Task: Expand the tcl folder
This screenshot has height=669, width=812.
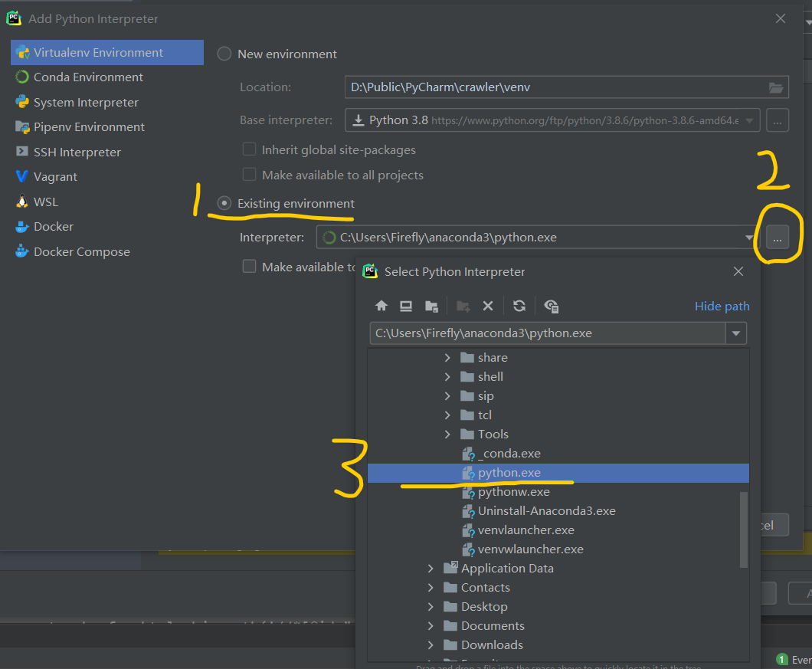Action: pyautogui.click(x=447, y=415)
